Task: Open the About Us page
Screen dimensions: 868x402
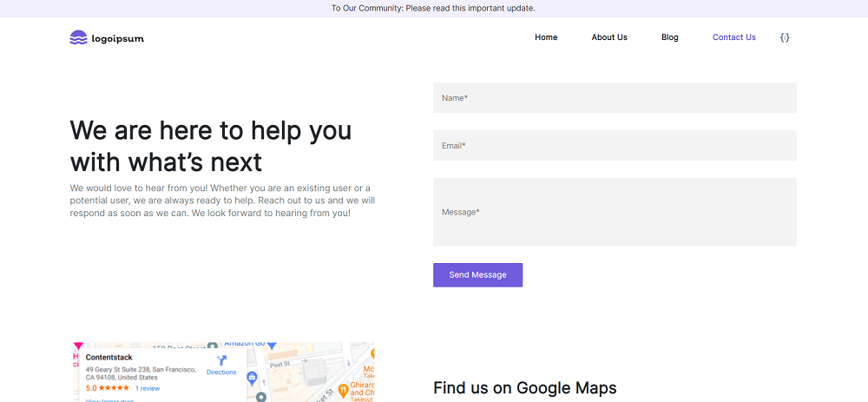Action: (x=609, y=37)
